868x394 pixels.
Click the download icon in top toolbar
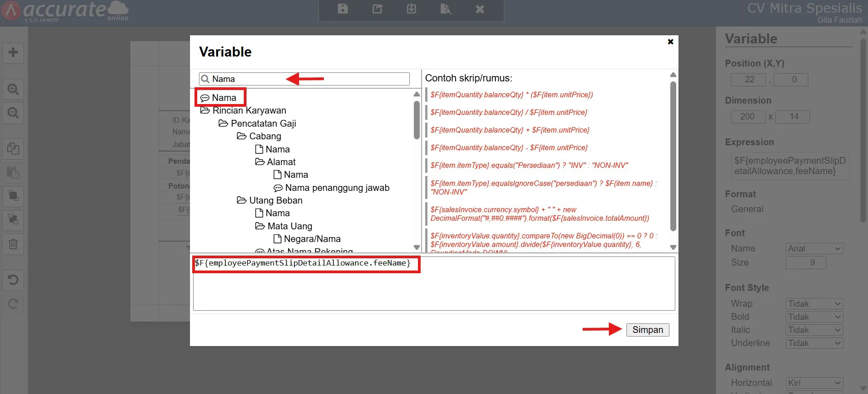click(411, 9)
